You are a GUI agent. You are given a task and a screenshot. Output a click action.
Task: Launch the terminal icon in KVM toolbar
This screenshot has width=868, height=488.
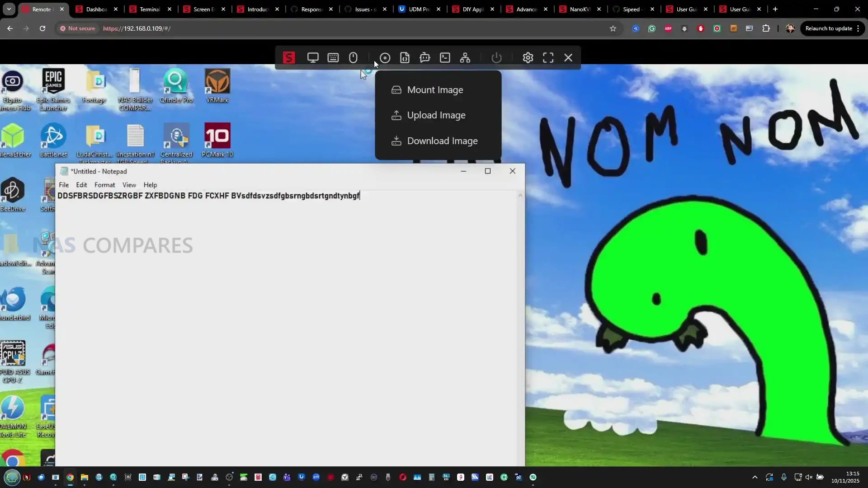[445, 58]
